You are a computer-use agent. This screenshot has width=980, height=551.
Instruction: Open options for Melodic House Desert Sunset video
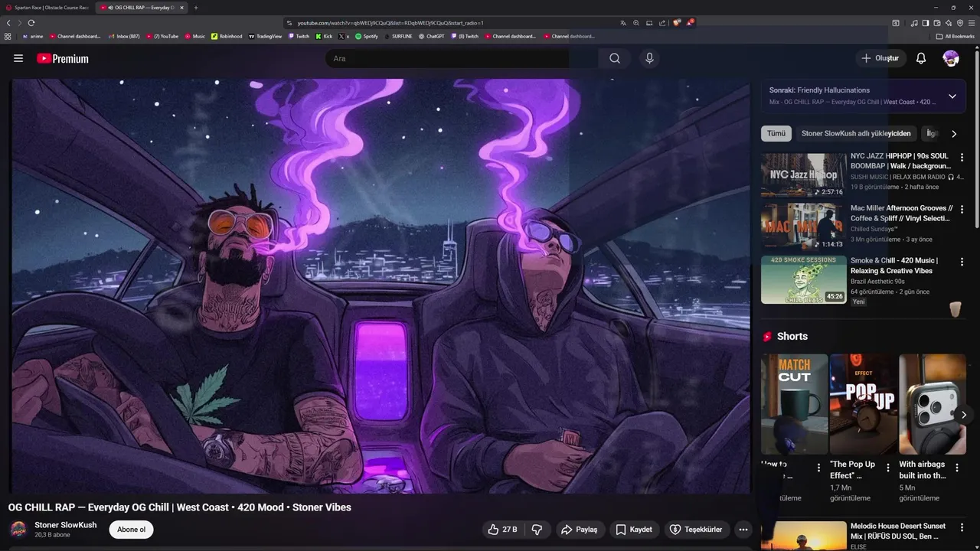coord(962,527)
